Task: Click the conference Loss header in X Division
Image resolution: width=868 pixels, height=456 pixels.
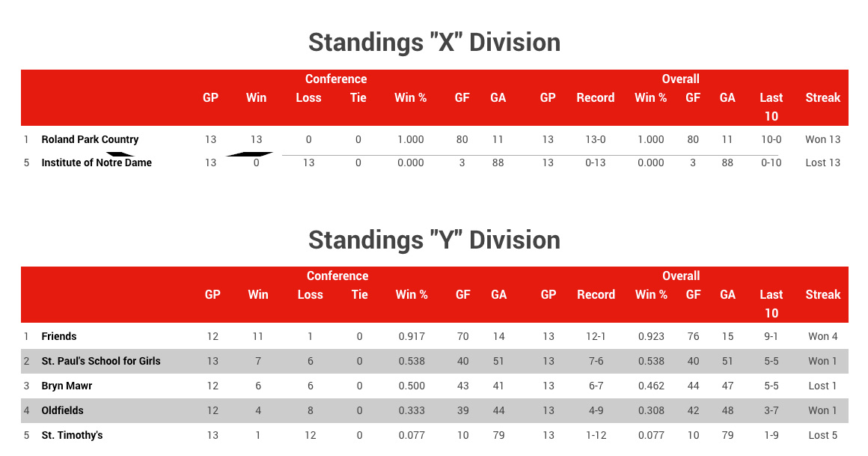Action: [308, 97]
